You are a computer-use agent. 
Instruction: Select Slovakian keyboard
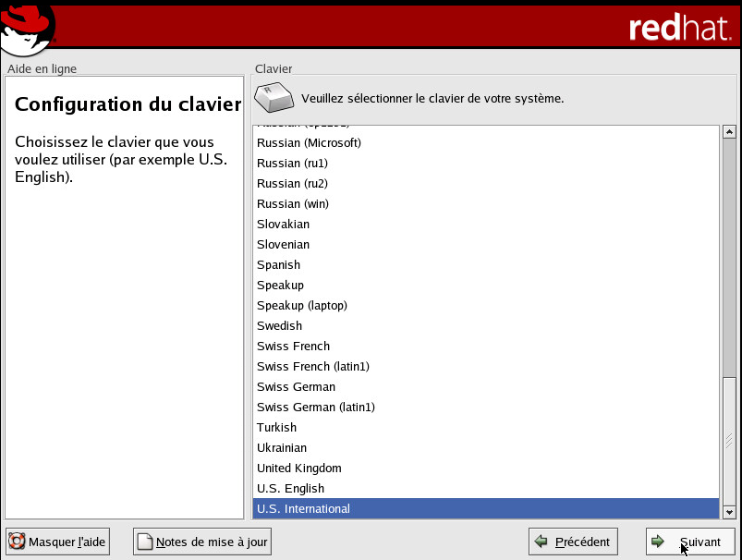pyautogui.click(x=486, y=225)
